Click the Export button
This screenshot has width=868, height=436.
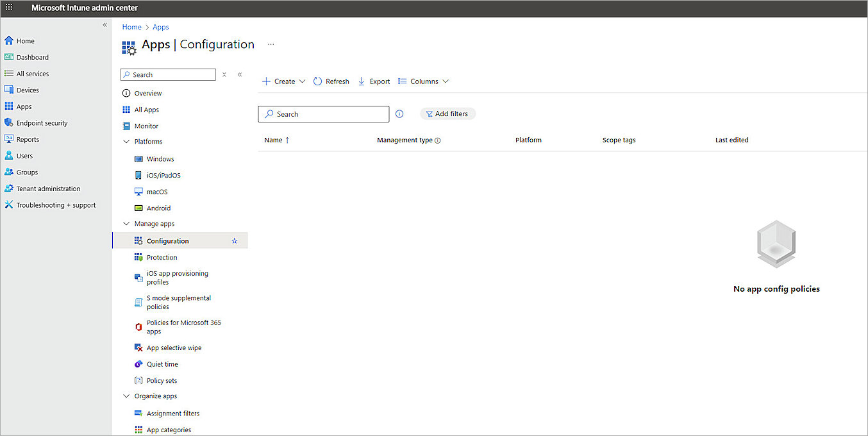click(374, 81)
